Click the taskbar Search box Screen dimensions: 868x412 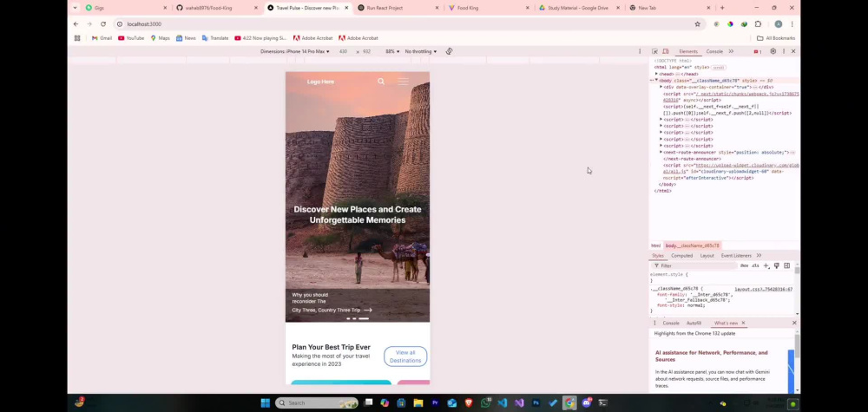(x=317, y=402)
